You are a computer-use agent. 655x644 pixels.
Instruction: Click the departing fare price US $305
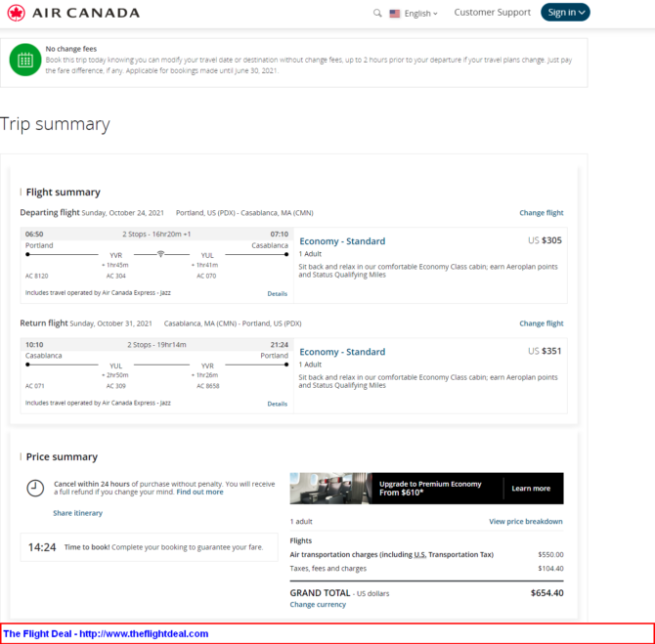coord(545,240)
